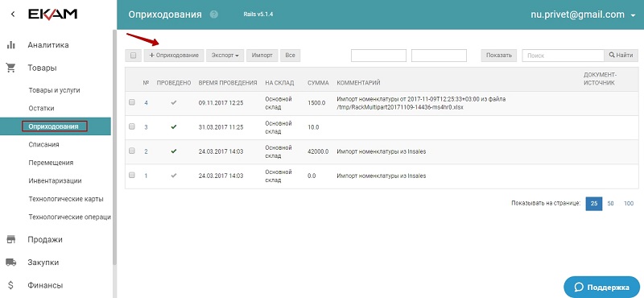Viewport: 644px width, 298px height.
Task: Click the Аналитика bar chart icon
Action: tap(11, 45)
